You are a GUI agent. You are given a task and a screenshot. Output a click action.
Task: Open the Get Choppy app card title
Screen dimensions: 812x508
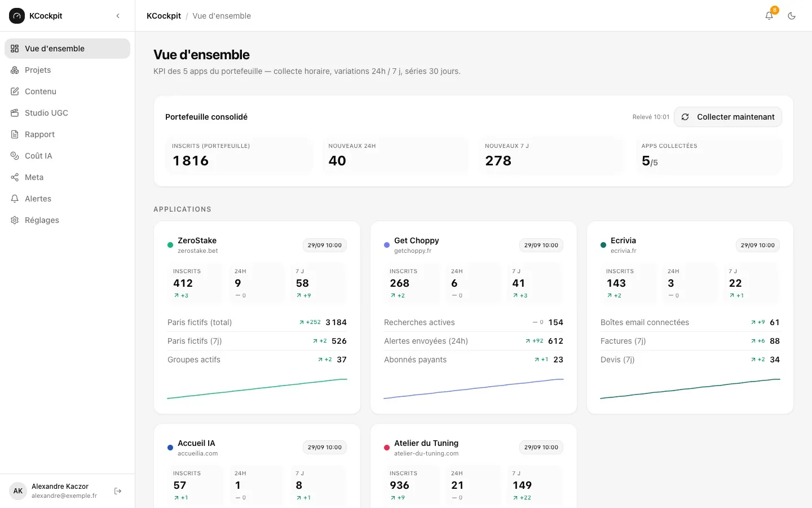click(416, 240)
